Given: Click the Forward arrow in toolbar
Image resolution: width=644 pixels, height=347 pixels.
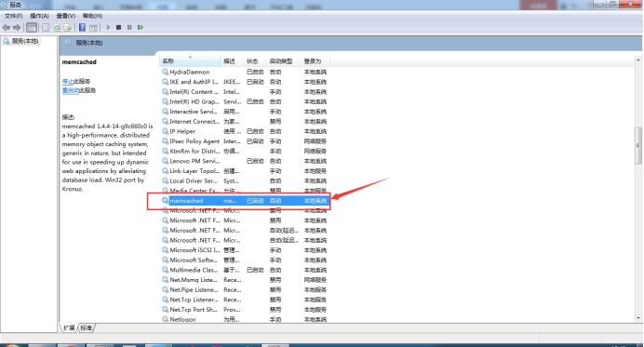Looking at the screenshot, I should (x=17, y=28).
